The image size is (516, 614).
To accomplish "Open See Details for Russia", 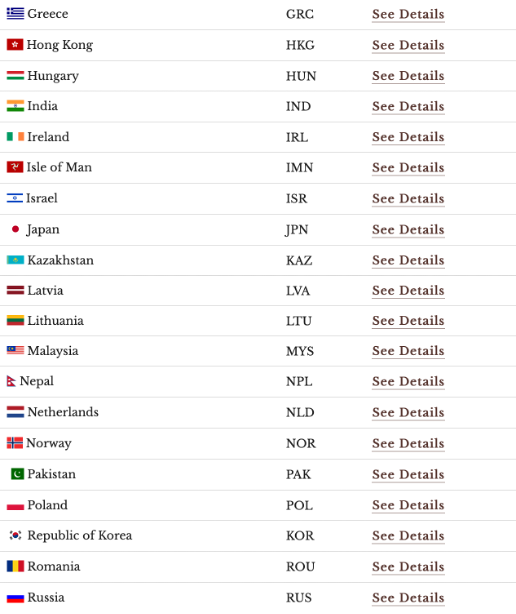I will [408, 598].
